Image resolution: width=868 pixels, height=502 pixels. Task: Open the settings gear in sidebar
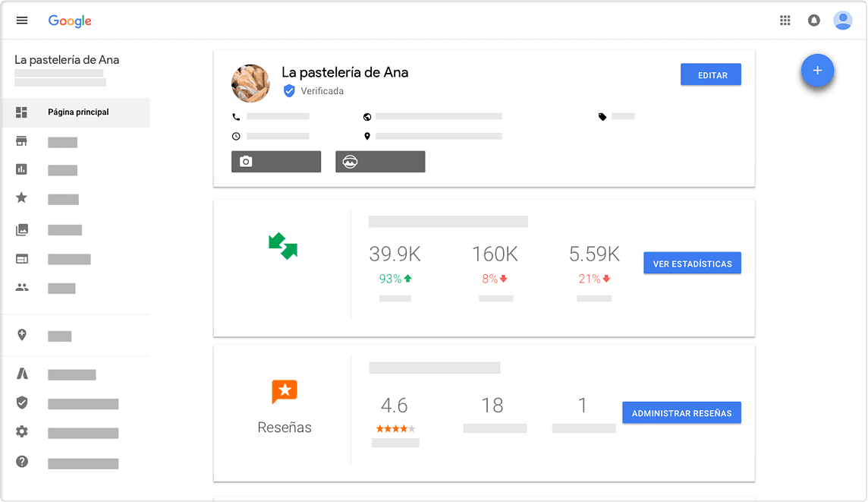click(22, 432)
